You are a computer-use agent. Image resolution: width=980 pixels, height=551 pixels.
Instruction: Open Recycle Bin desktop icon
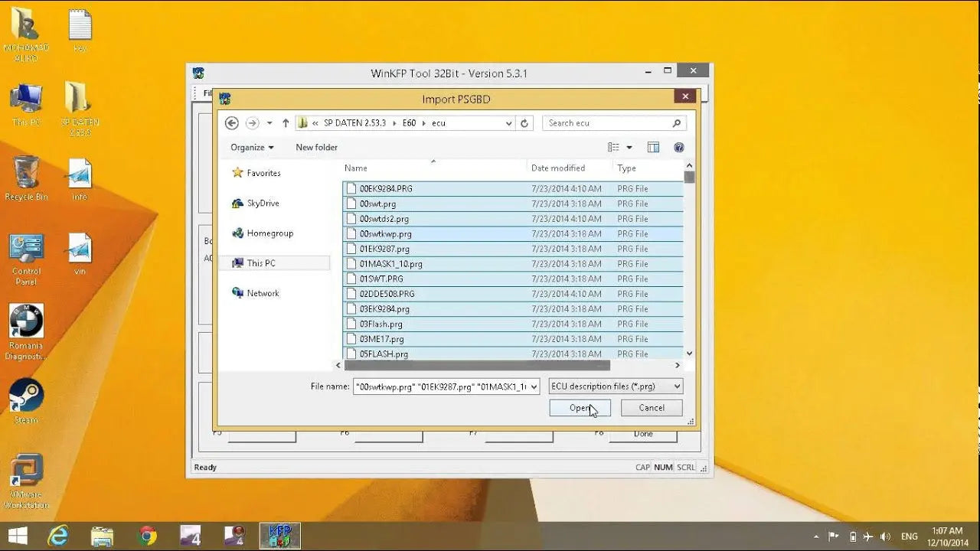click(26, 179)
